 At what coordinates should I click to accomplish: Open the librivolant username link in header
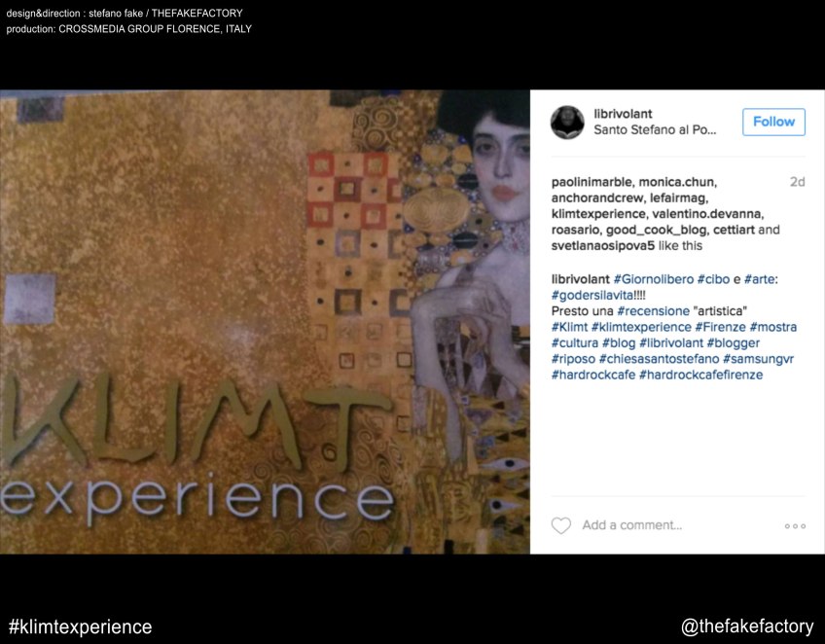623,114
